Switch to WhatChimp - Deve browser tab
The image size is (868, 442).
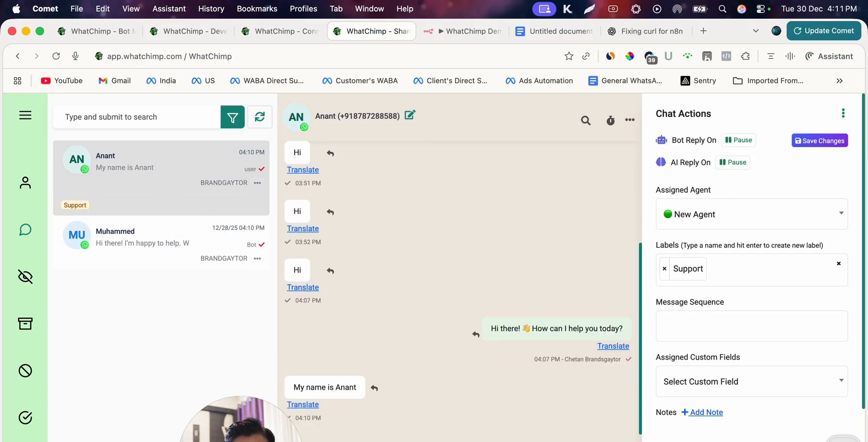(189, 31)
